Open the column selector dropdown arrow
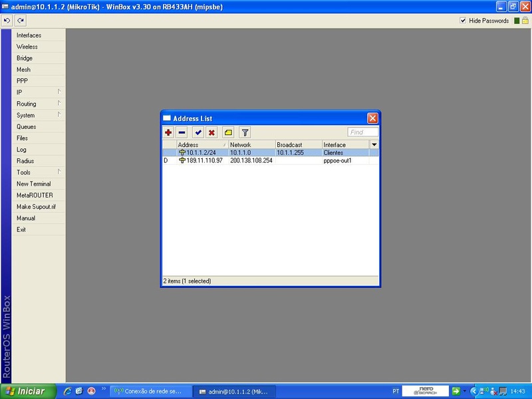Viewport: 532px width, 399px height. coord(374,144)
